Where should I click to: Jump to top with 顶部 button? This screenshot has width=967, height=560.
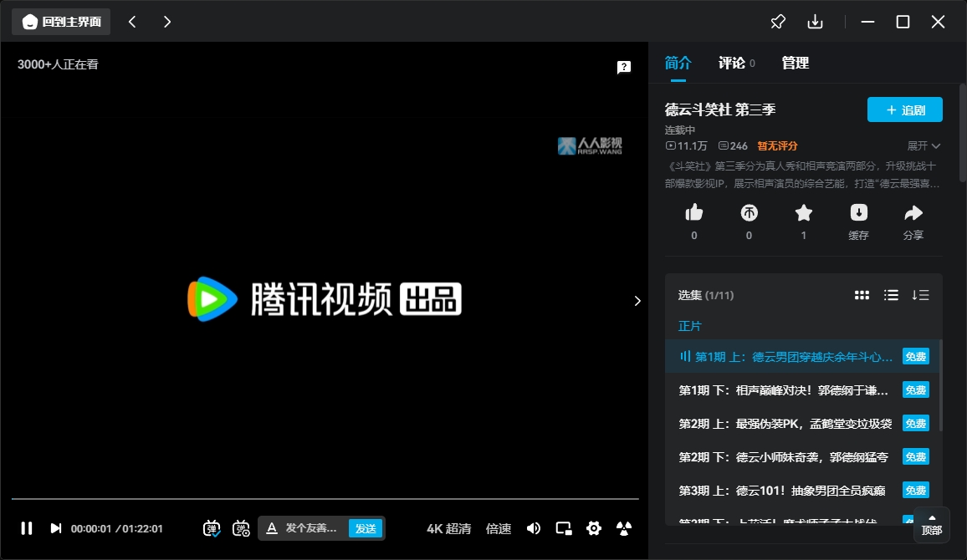[931, 525]
